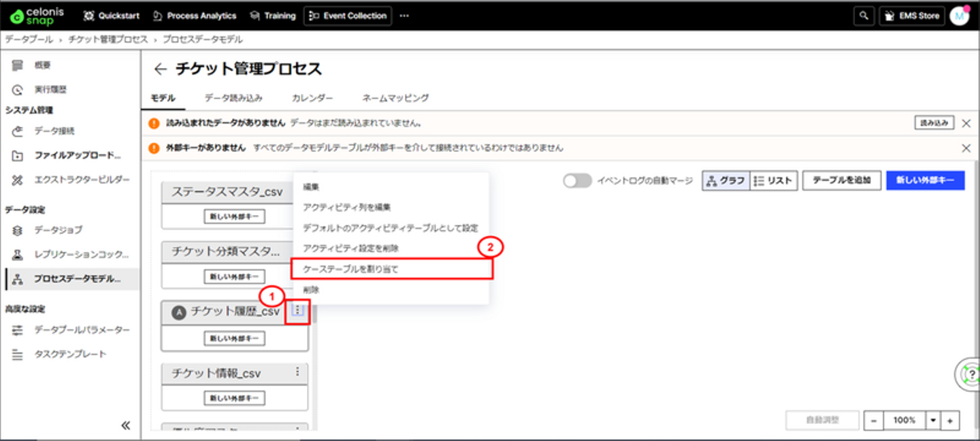Open the user avatar profile icon
980x441 pixels.
pyautogui.click(x=959, y=16)
